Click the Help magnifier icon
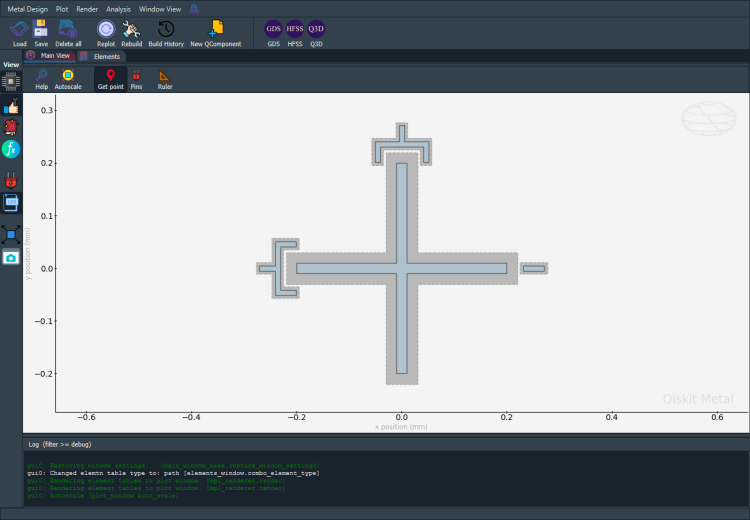Image resolution: width=750 pixels, height=520 pixels. [x=42, y=79]
